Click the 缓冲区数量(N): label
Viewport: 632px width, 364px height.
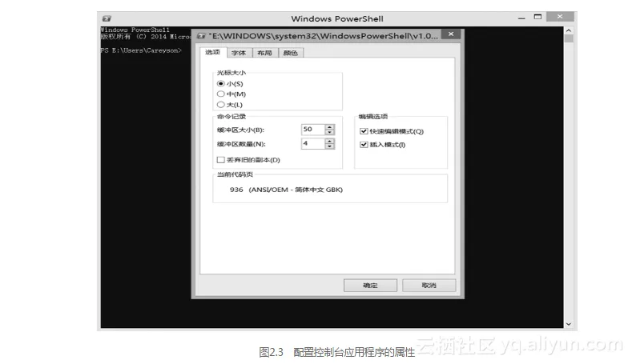click(241, 144)
